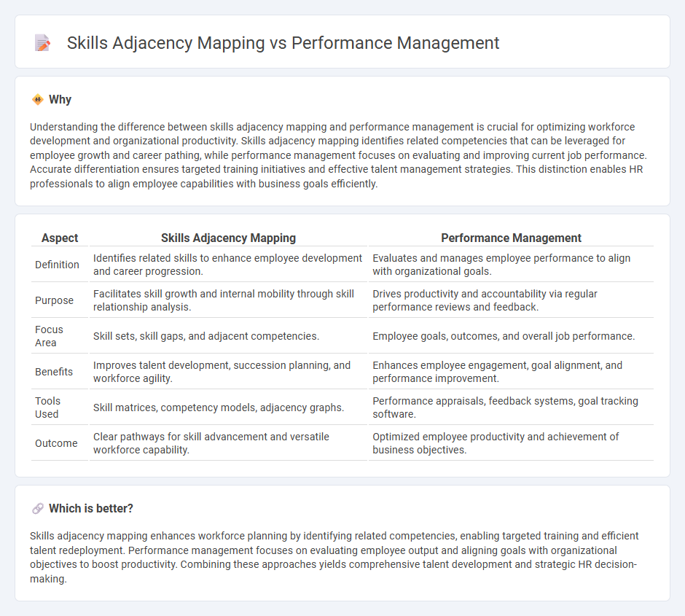
Task: Click cell 'Enhances employee engagement, goal alignment'
Action: click(x=511, y=372)
